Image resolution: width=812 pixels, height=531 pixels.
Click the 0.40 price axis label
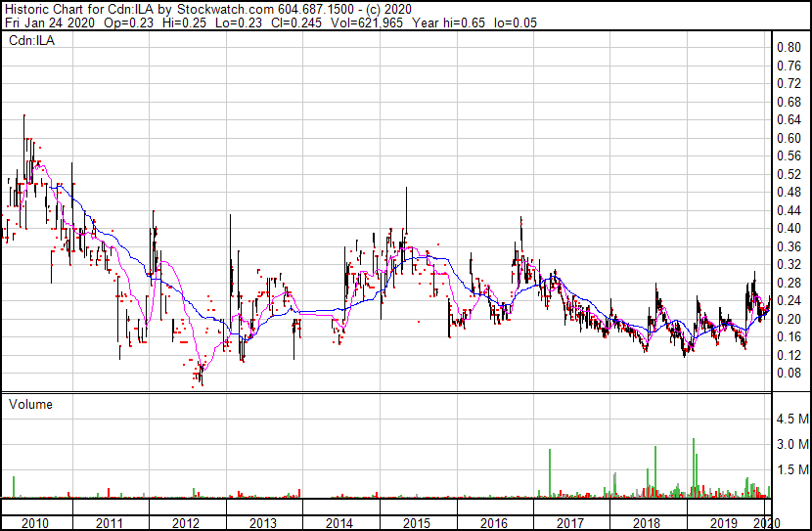789,229
